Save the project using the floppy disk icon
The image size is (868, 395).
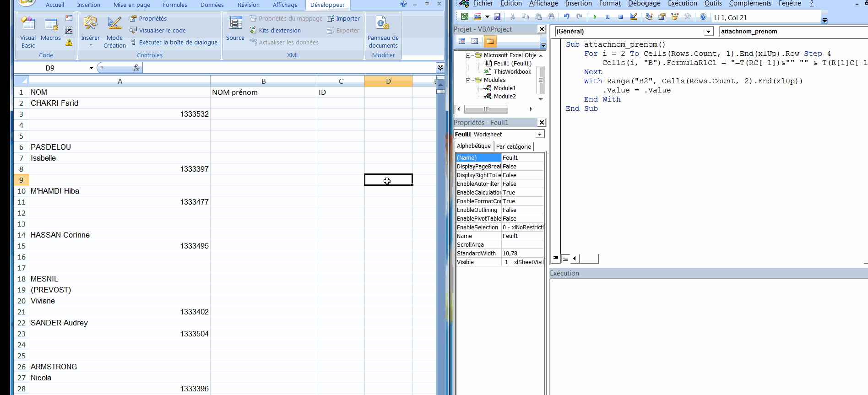[x=497, y=16]
